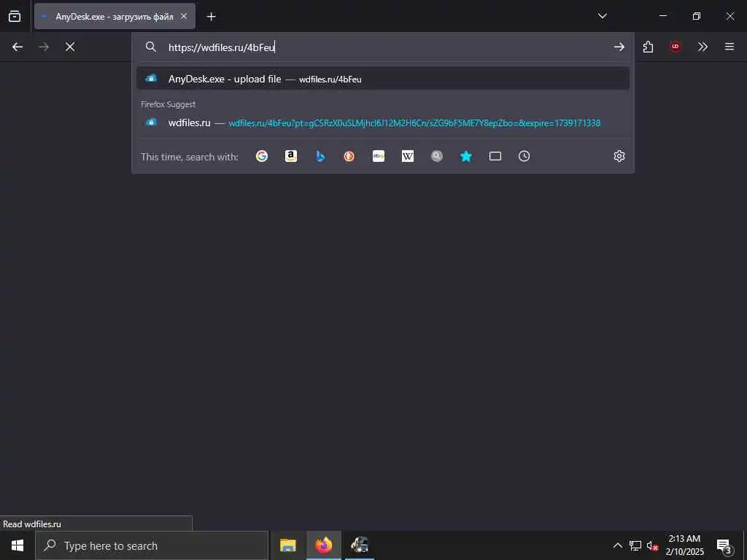This screenshot has height=560, width=747.
Task: Show hidden system tray icons
Action: pyautogui.click(x=617, y=545)
